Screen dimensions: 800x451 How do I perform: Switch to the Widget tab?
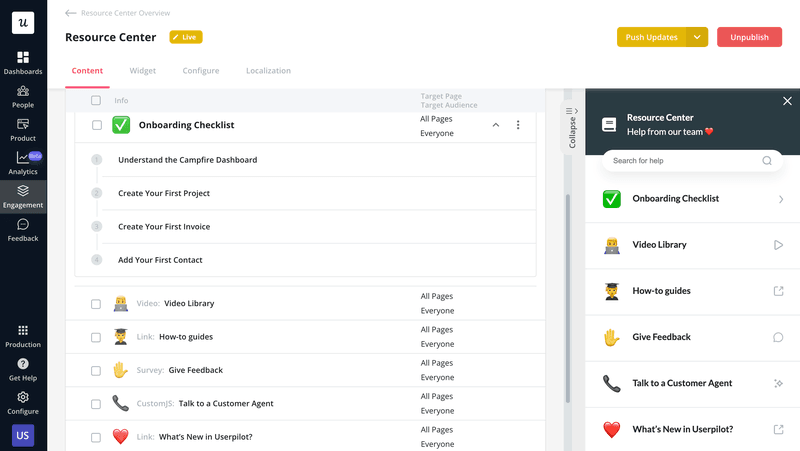tap(143, 71)
